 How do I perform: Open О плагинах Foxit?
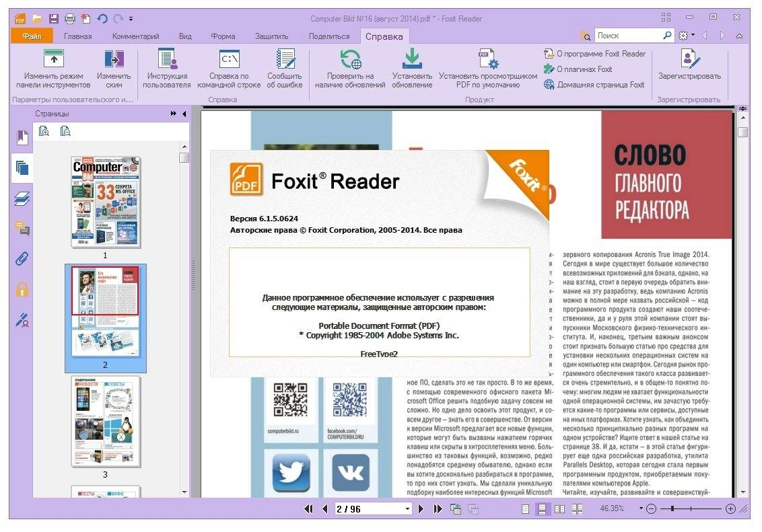pos(578,69)
